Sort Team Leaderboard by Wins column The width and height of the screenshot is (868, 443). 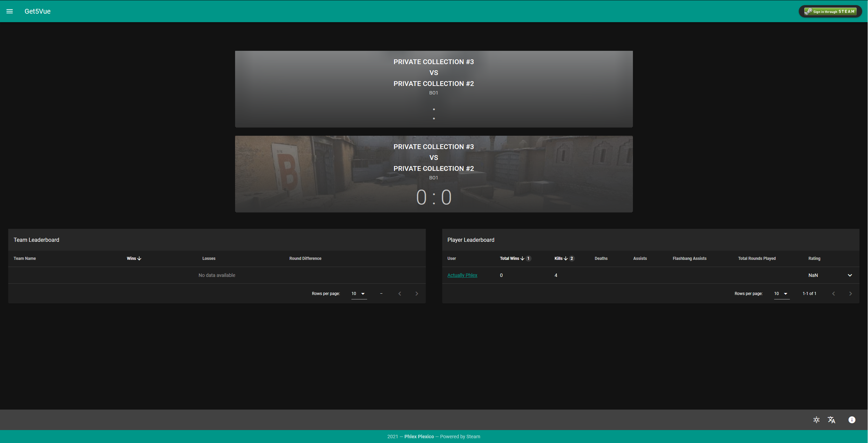click(x=132, y=259)
